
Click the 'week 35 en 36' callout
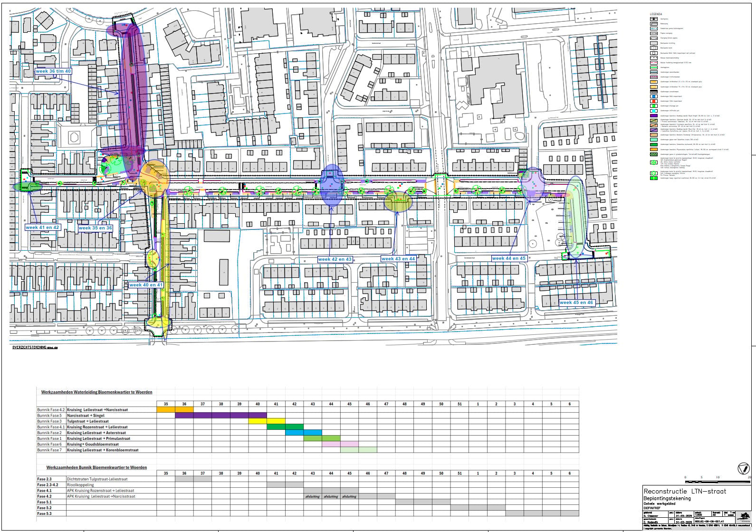coord(95,228)
